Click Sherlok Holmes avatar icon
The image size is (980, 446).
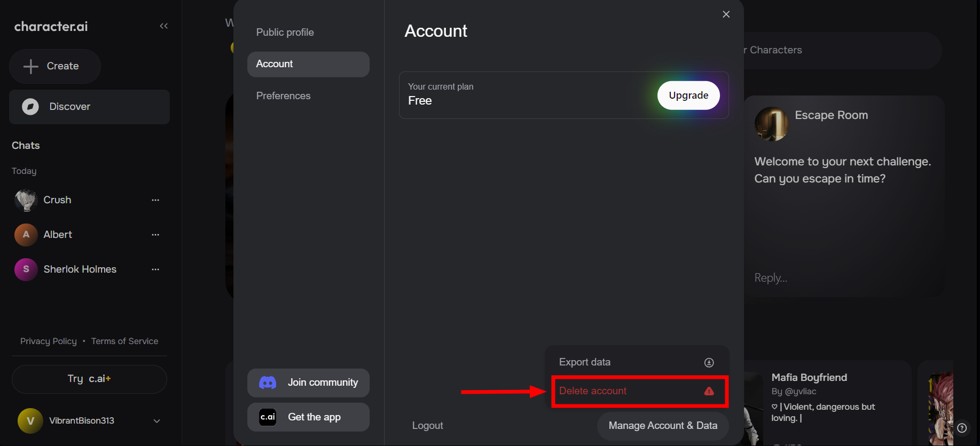pos(26,269)
